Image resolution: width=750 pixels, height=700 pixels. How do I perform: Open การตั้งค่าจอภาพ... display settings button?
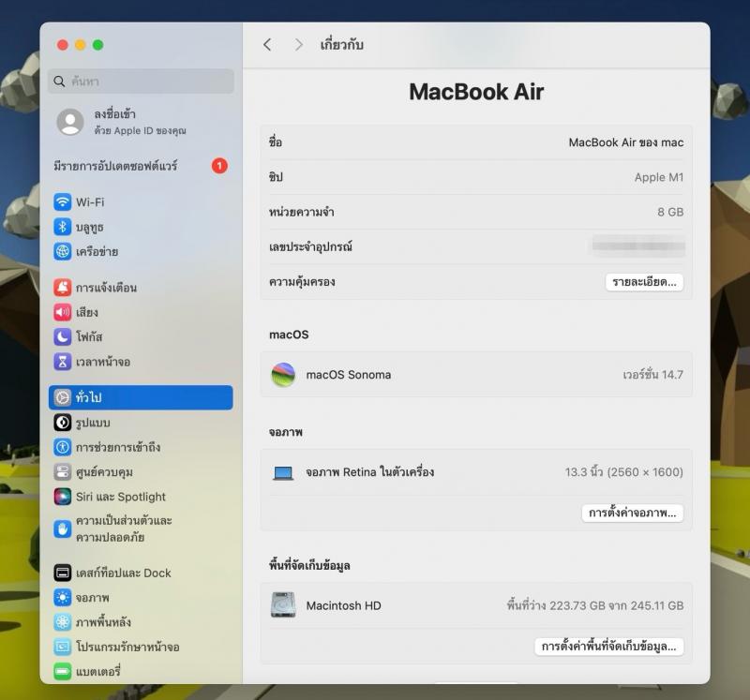pos(632,513)
